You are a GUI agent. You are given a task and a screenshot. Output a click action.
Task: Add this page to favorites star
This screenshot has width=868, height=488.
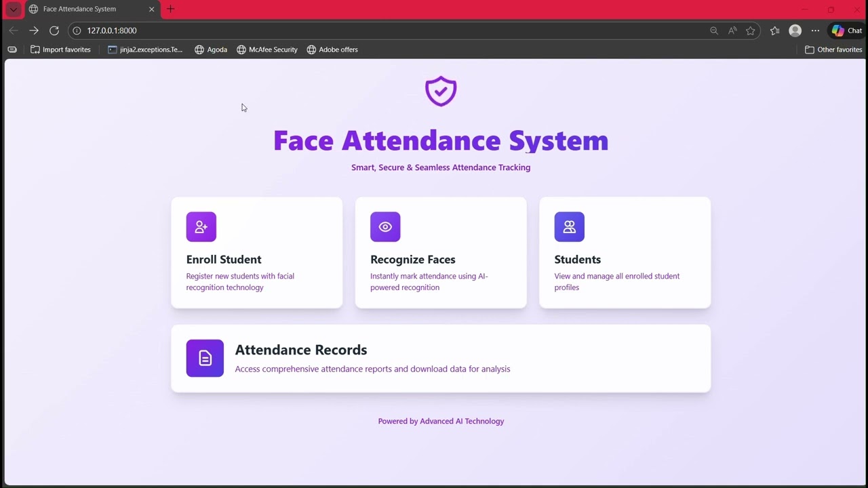point(751,30)
